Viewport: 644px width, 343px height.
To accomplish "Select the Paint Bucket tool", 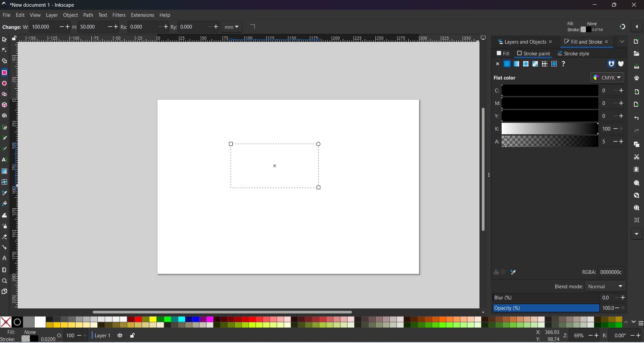I will 4,204.
